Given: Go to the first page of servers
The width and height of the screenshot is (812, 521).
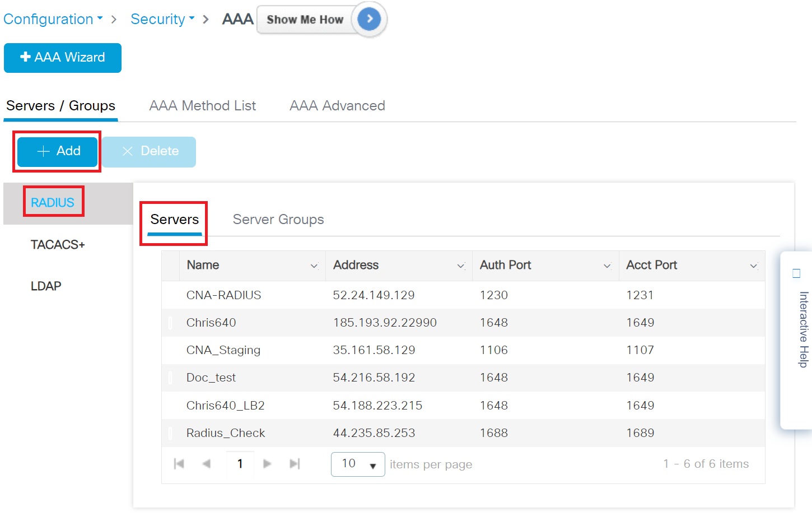Looking at the screenshot, I should click(x=179, y=464).
